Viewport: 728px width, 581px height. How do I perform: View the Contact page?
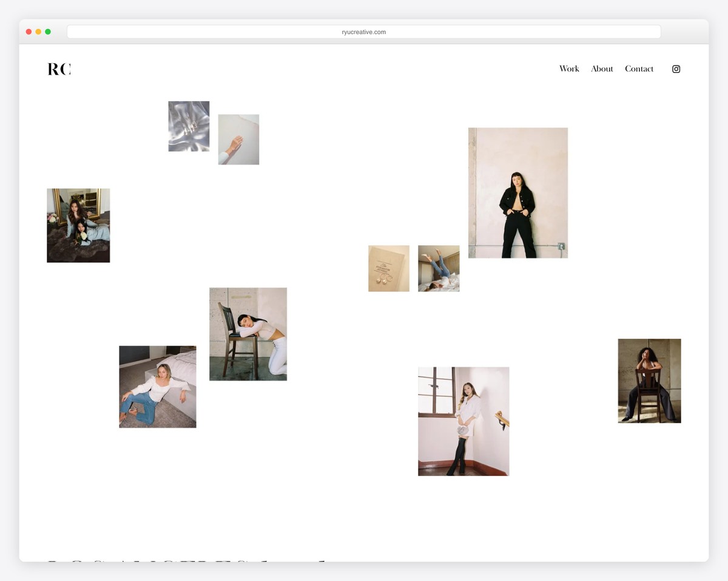click(639, 69)
